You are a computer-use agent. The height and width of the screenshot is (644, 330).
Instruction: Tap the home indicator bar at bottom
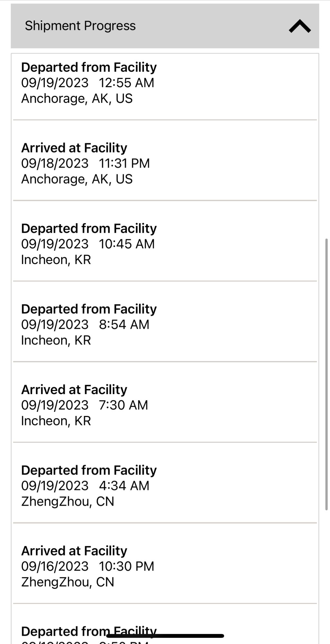[165, 636]
